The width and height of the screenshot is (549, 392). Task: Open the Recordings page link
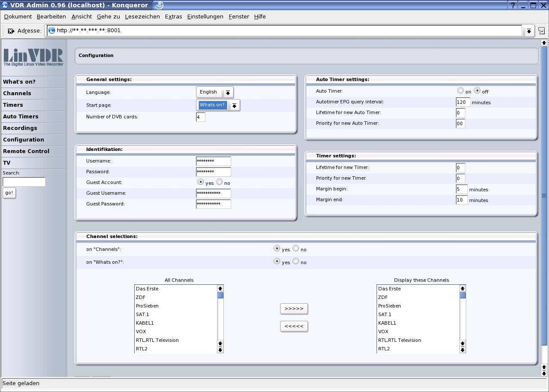(20, 128)
